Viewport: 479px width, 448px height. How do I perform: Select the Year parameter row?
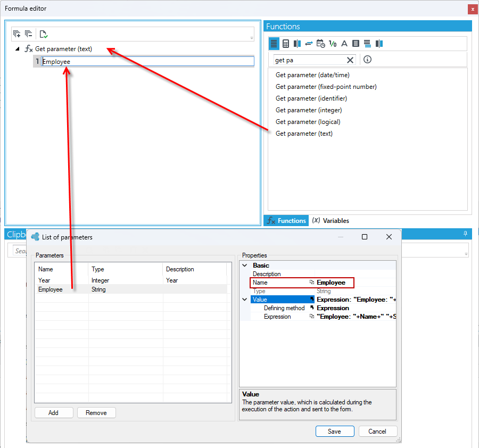point(131,280)
